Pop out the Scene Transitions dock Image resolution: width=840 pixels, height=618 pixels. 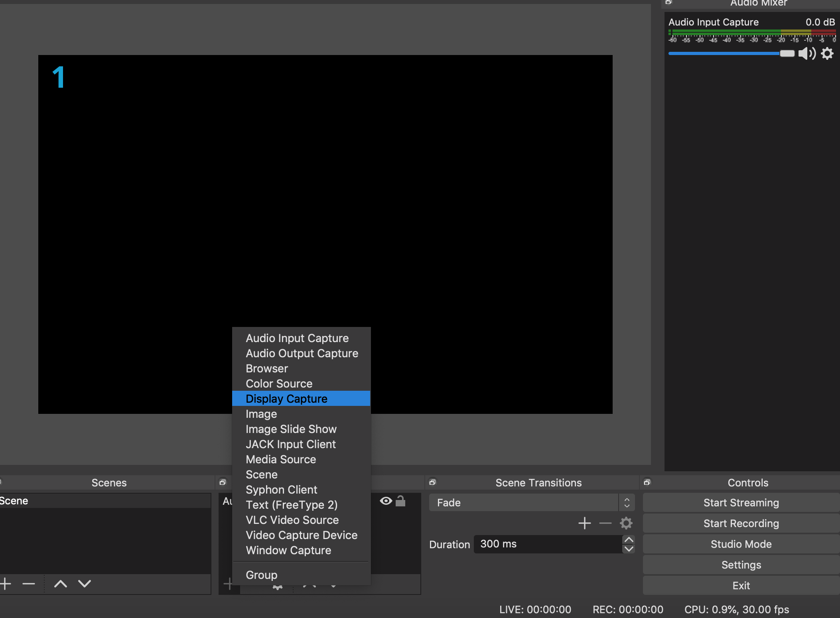click(432, 482)
